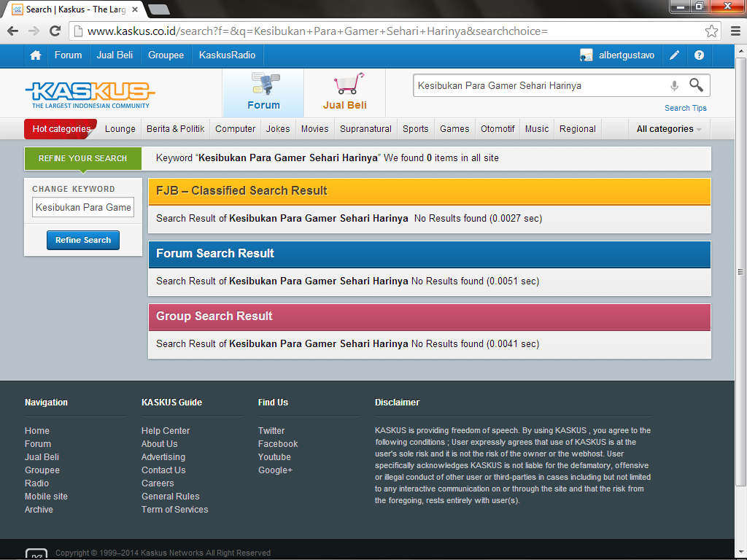The image size is (747, 560).
Task: Open the Regional category
Action: tap(578, 129)
